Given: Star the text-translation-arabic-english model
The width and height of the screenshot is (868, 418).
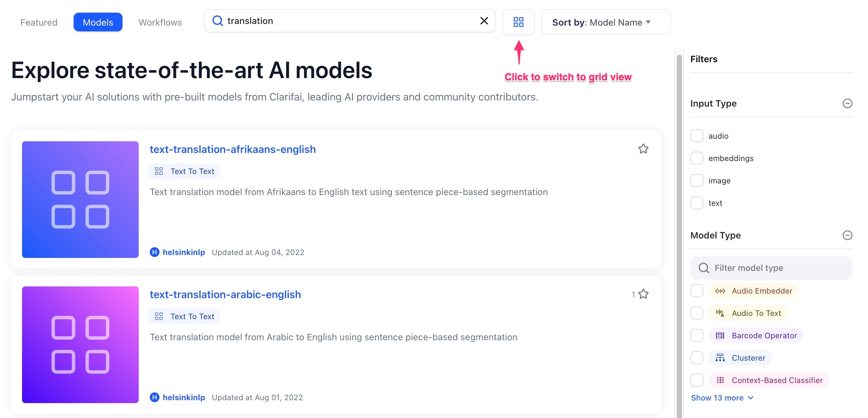Looking at the screenshot, I should pos(643,294).
